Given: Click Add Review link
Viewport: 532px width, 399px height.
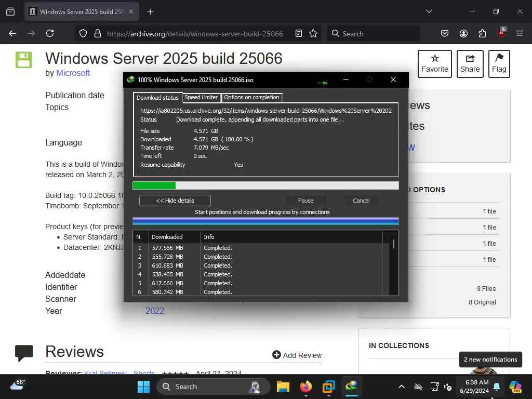Looking at the screenshot, I should pyautogui.click(x=297, y=355).
